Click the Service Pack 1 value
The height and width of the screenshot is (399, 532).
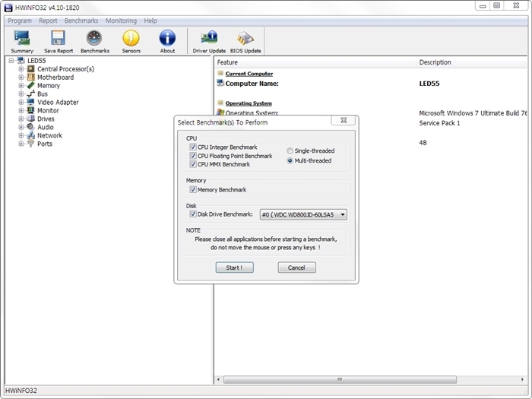pos(439,123)
